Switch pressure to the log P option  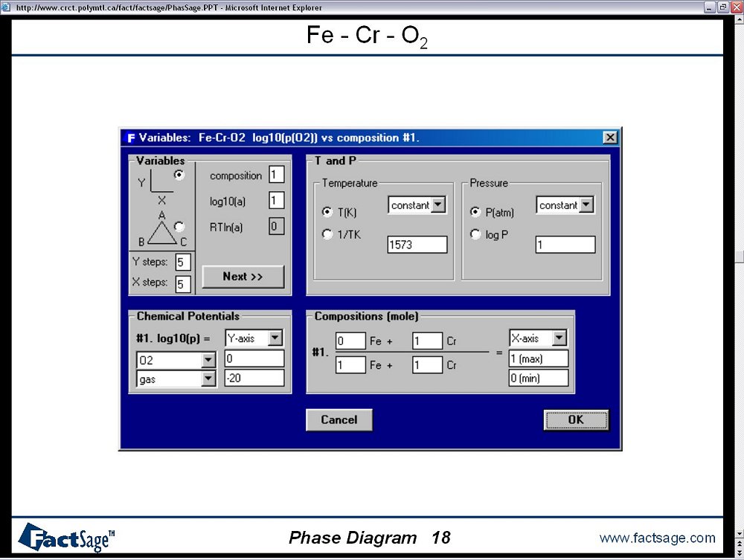click(x=476, y=234)
